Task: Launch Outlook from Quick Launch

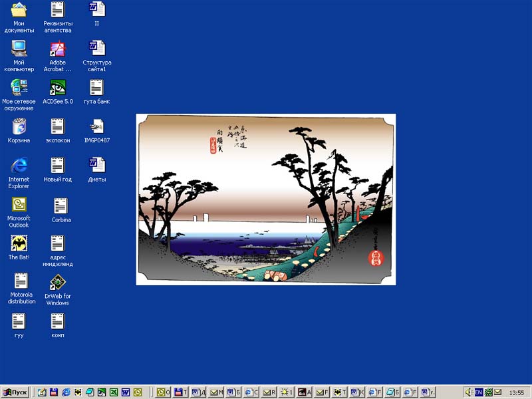Action: point(138,392)
